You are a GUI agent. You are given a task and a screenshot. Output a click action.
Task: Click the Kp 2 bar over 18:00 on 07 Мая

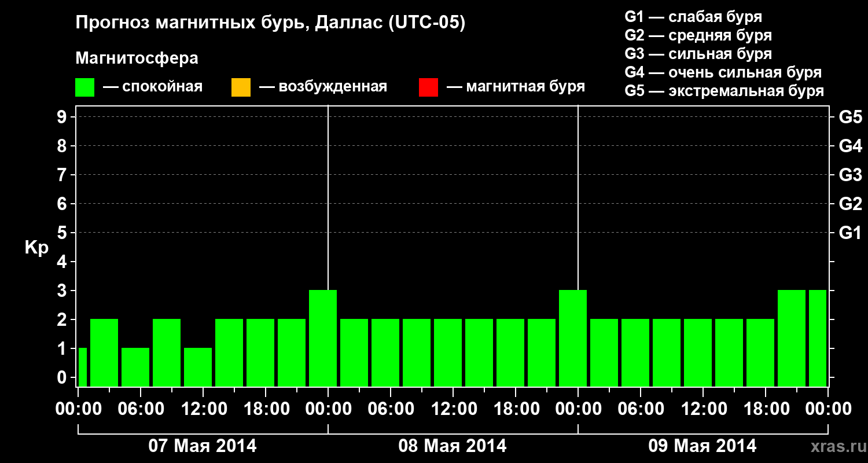(260, 352)
